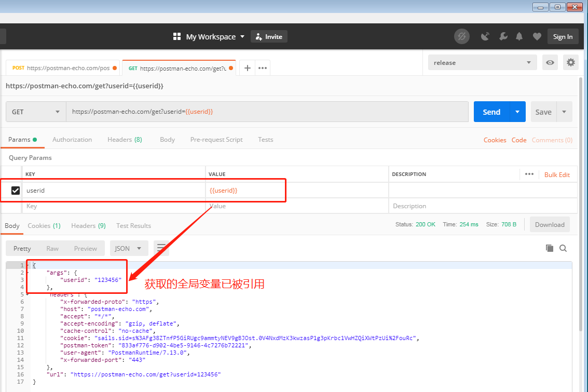This screenshot has width=588, height=392.
Task: Open notifications bell icon
Action: 519,36
